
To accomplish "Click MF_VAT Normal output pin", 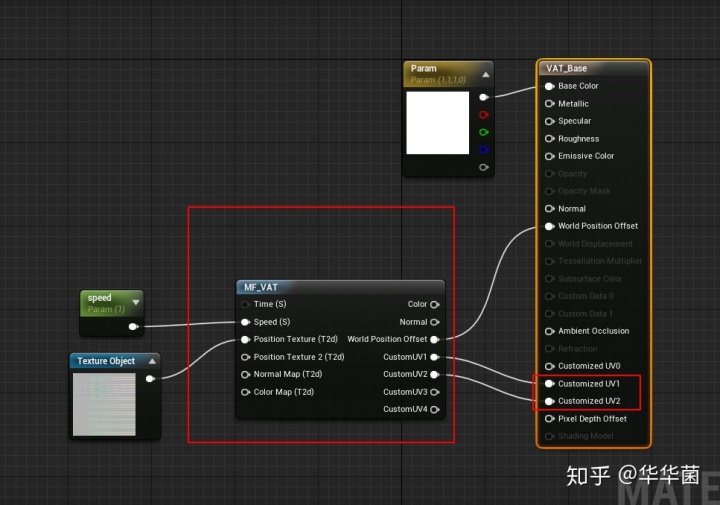I will [x=435, y=322].
